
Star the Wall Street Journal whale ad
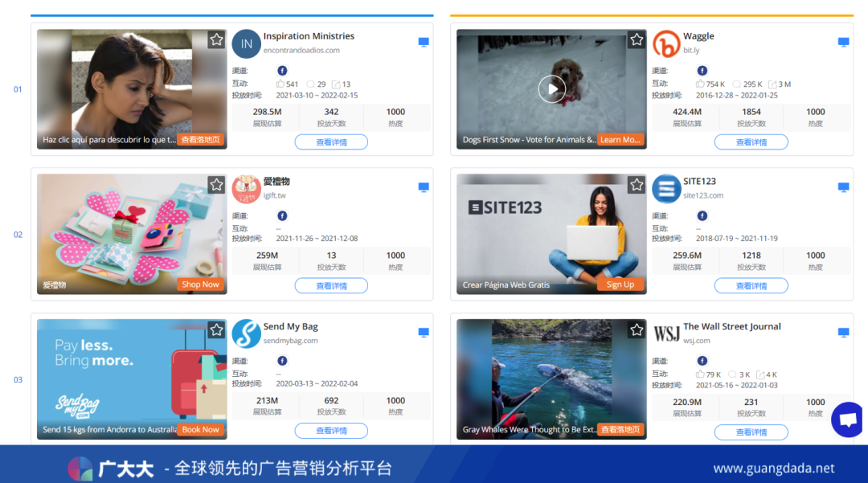[637, 330]
